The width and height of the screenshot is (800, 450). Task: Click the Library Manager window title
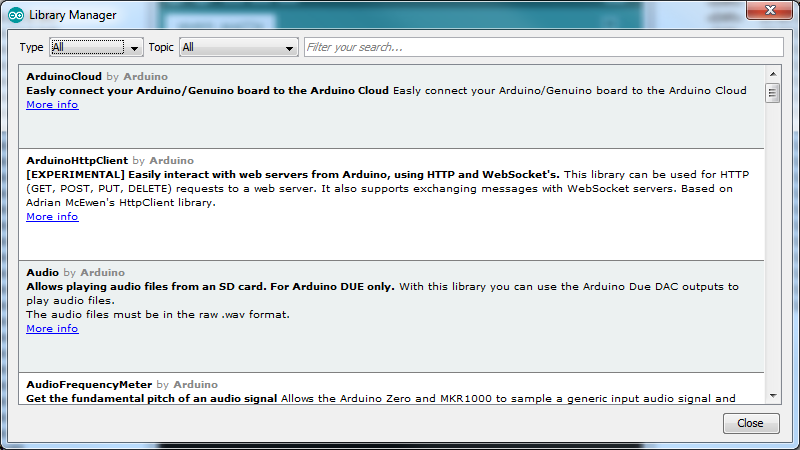pos(72,15)
